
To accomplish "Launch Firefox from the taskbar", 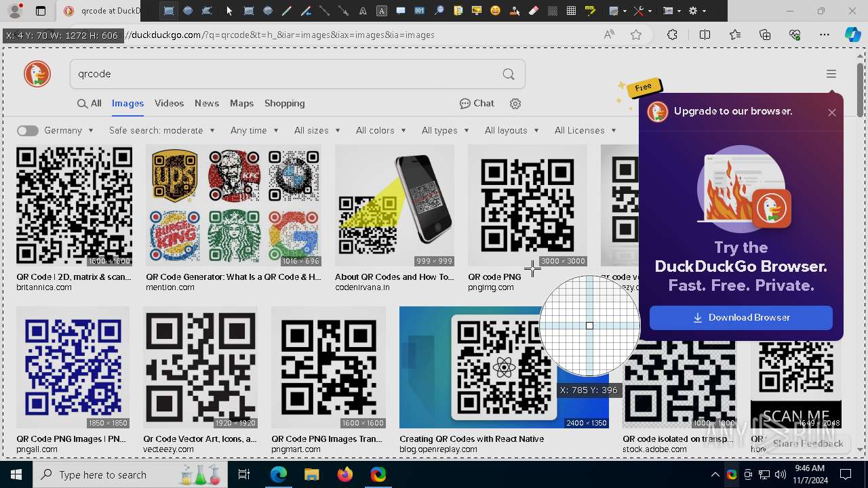I will (x=344, y=474).
